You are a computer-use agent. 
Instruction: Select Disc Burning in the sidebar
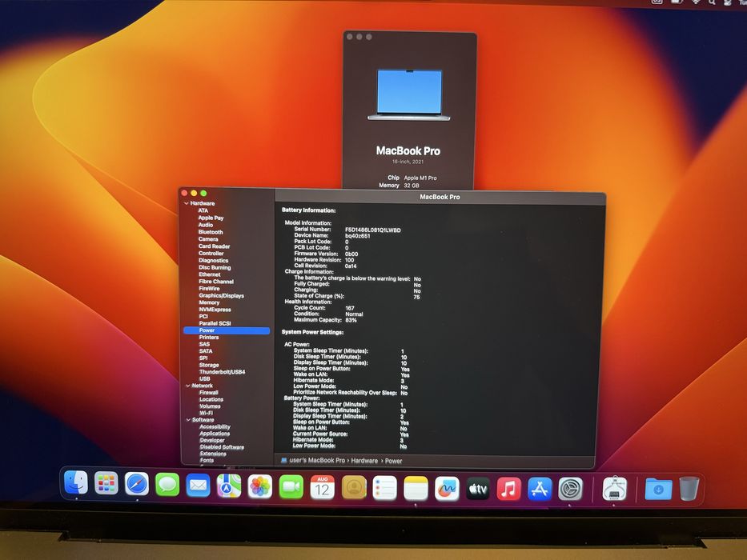[x=215, y=268]
